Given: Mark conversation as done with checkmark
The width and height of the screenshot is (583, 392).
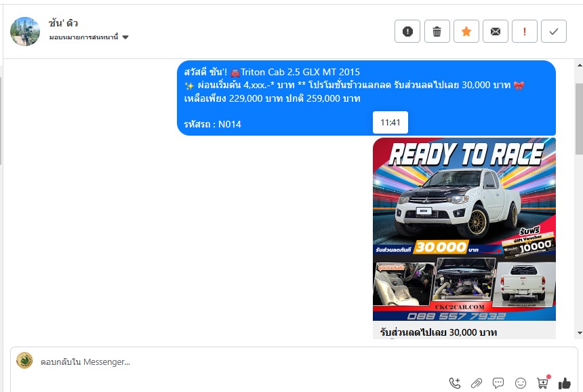Looking at the screenshot, I should (554, 31).
